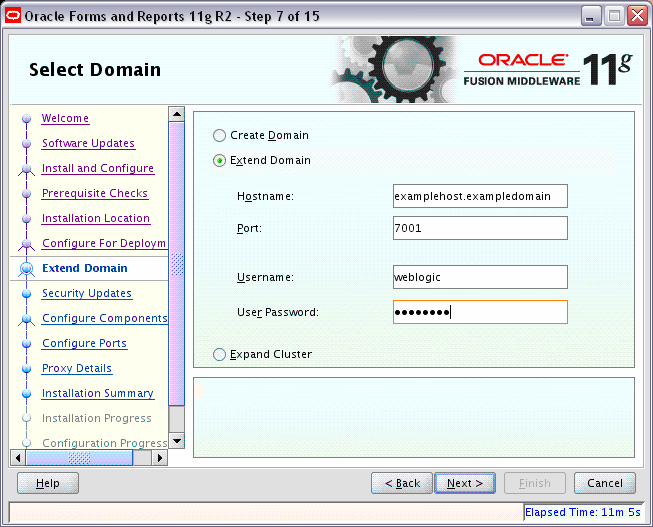The width and height of the screenshot is (653, 527).
Task: Minimize the installer window
Action: (x=591, y=16)
